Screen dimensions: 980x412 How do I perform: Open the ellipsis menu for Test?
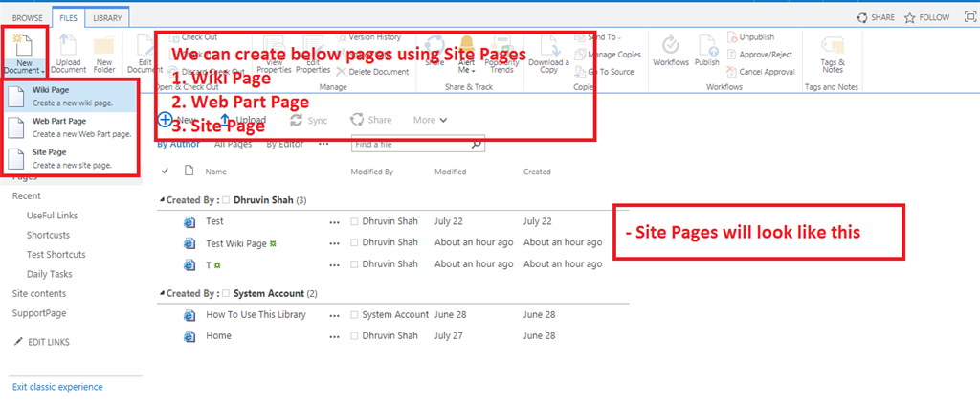(335, 221)
